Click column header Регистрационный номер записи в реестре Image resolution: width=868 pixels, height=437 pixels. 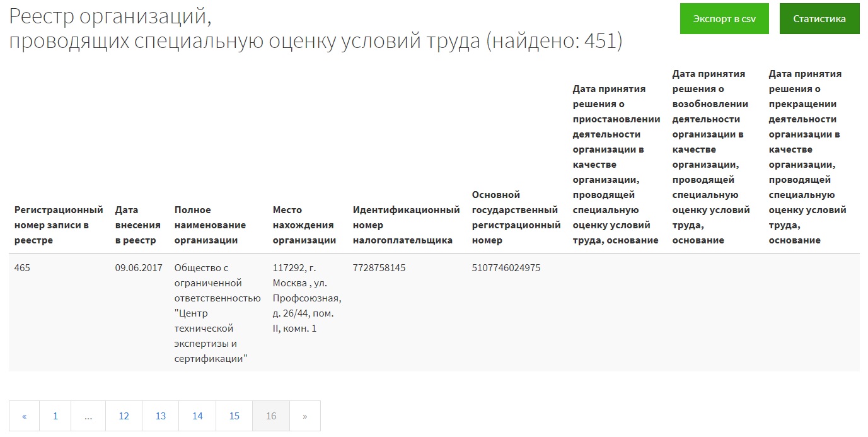[59, 225]
